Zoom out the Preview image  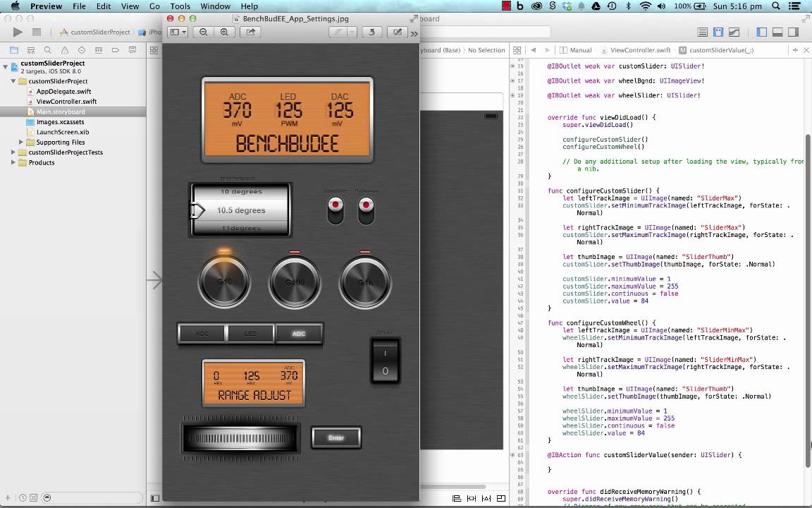(x=204, y=32)
